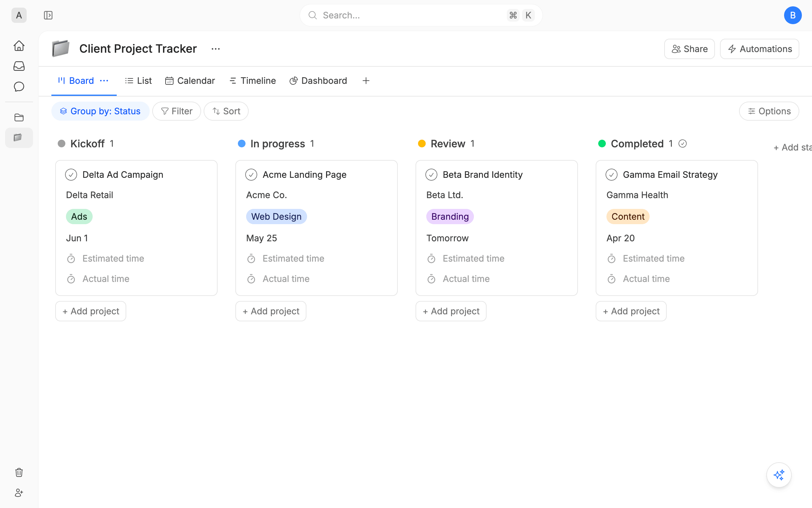812x508 pixels.
Task: Click Tomorrow due date on Beta card
Action: [447, 238]
